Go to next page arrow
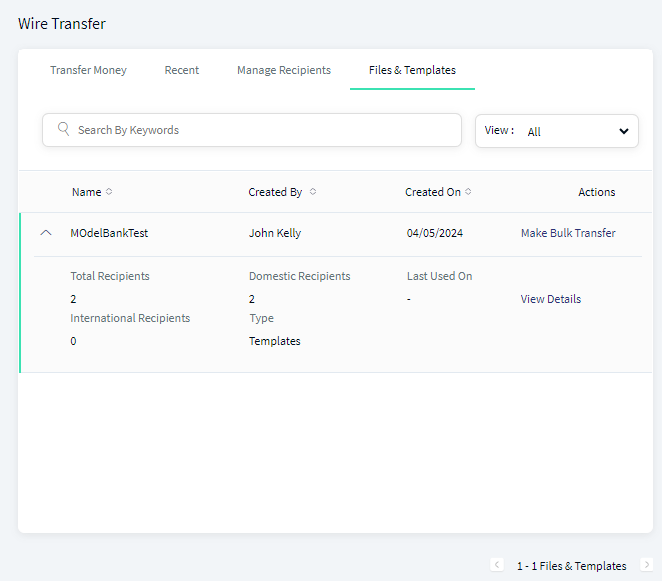Screen dimensions: 662x581 tap(647, 565)
